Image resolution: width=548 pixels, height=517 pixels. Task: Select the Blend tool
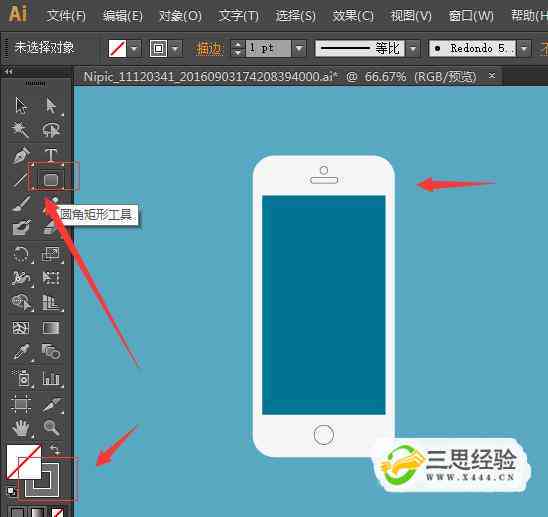pyautogui.click(x=51, y=351)
